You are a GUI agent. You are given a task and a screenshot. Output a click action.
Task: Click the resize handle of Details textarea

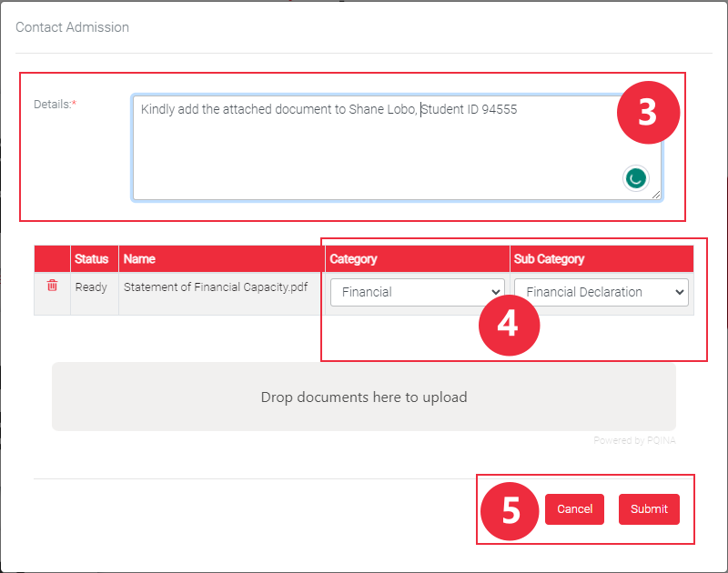click(x=656, y=194)
